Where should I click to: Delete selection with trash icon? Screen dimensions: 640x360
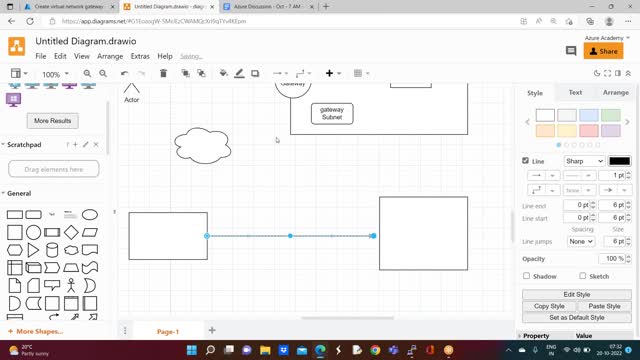click(x=163, y=73)
